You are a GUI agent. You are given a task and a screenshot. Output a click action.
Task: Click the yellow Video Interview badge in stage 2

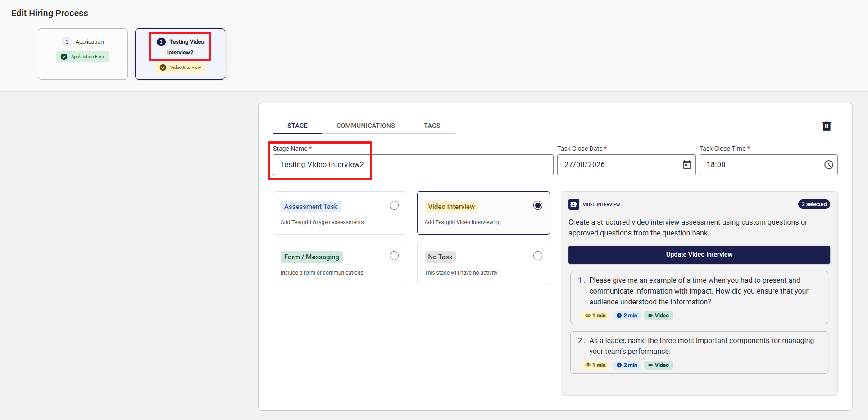pos(181,68)
